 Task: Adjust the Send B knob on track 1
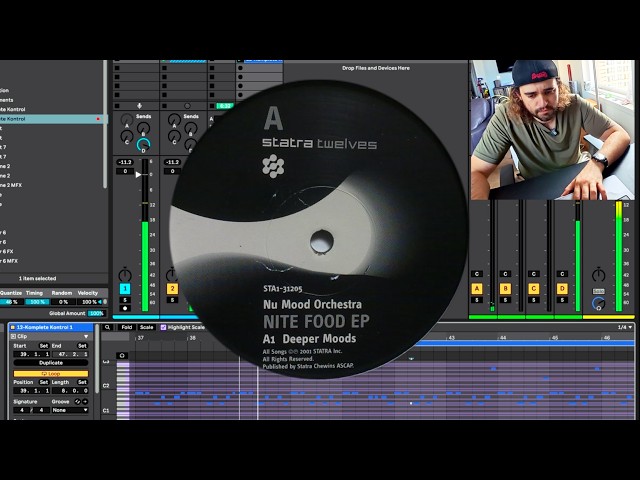click(143, 128)
